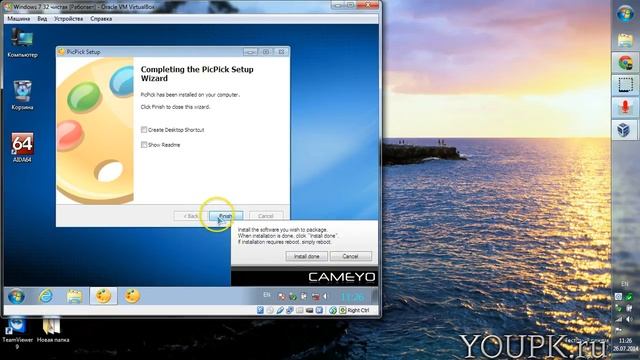640x360 pixels.
Task: Click VirtualBox hard disk activity indicator
Action: pyautogui.click(x=260, y=310)
